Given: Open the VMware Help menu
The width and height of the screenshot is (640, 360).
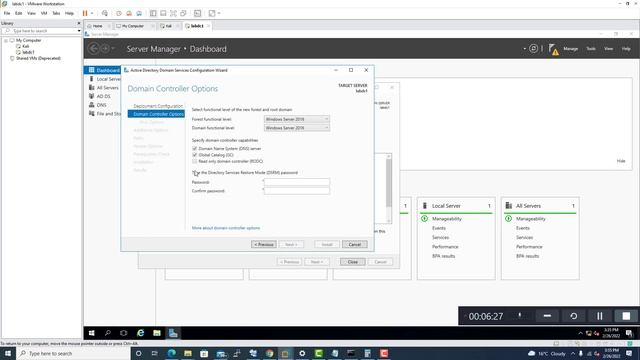Looking at the screenshot, I should pos(69,13).
